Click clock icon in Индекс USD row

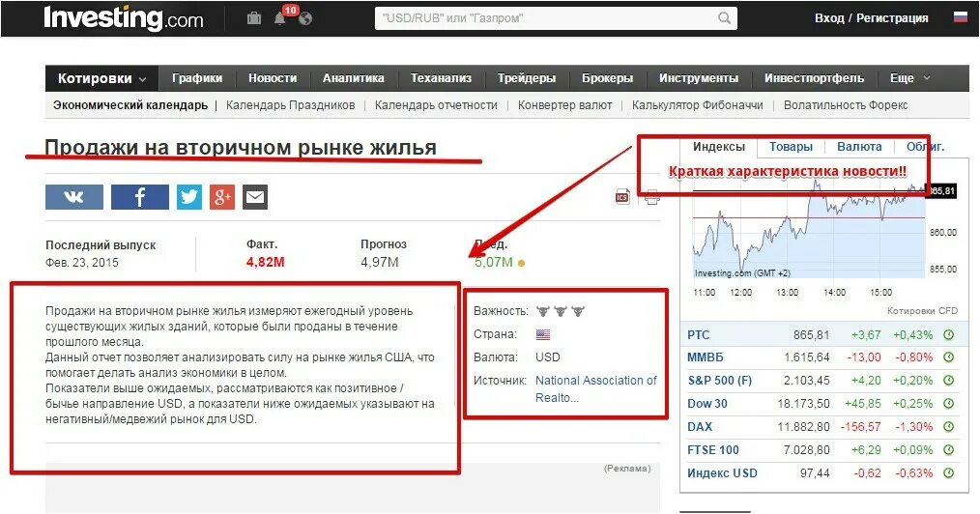[x=949, y=472]
